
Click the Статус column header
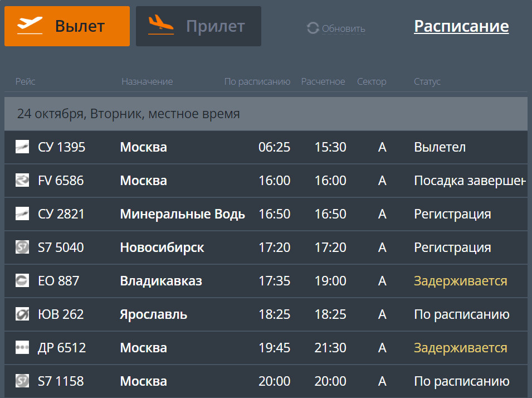(x=427, y=81)
